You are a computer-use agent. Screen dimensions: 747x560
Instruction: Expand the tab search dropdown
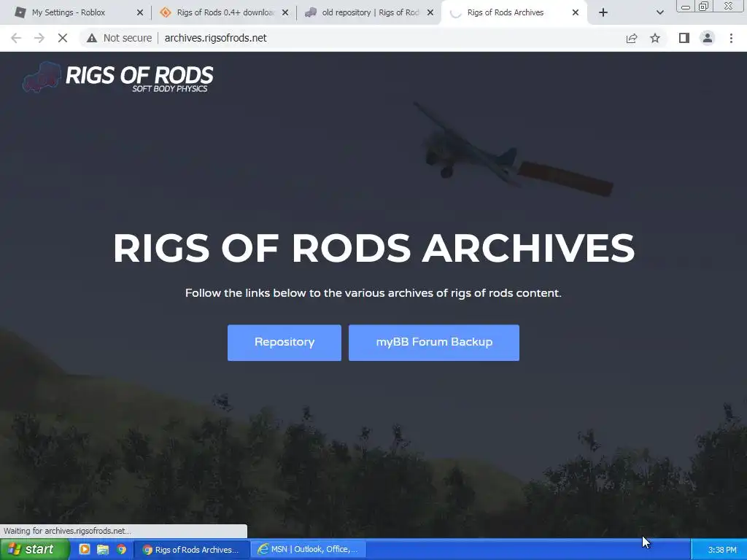(x=659, y=13)
